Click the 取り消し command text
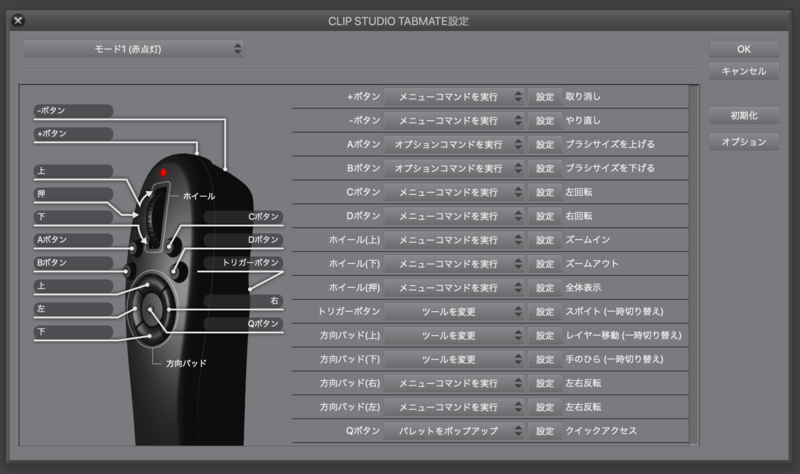Viewport: 800px width, 474px height. pyautogui.click(x=583, y=96)
